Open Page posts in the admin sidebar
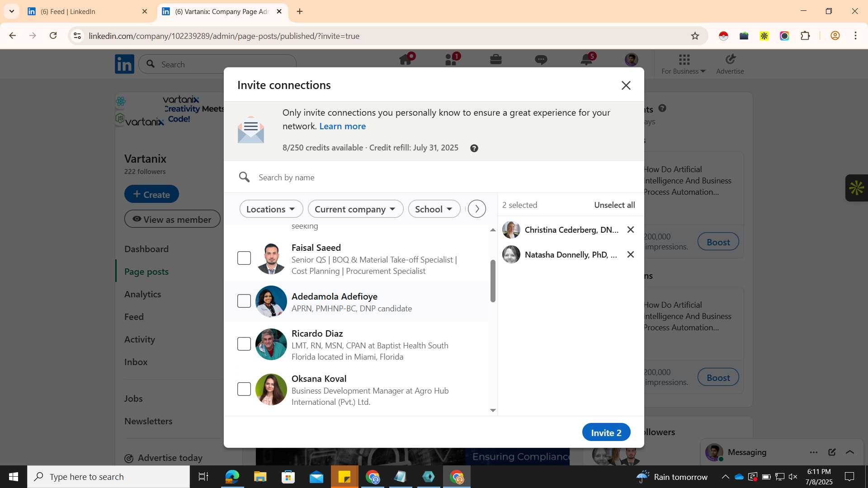 pyautogui.click(x=146, y=272)
